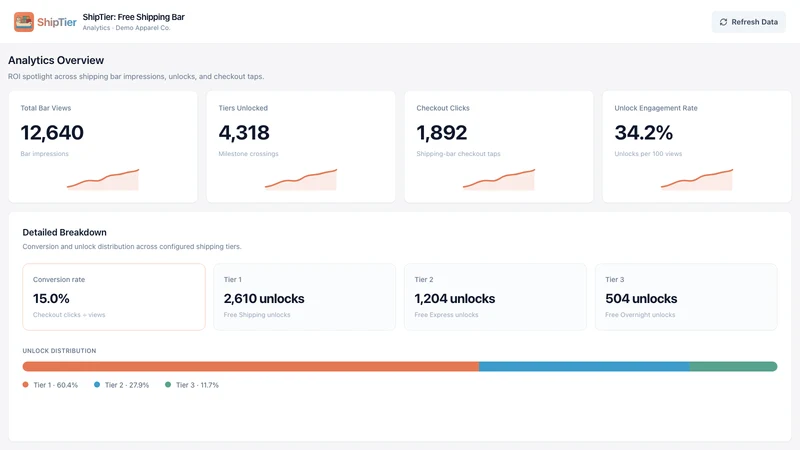The image size is (800, 450).
Task: Click the 'Bar impressions' caption
Action: (x=44, y=154)
